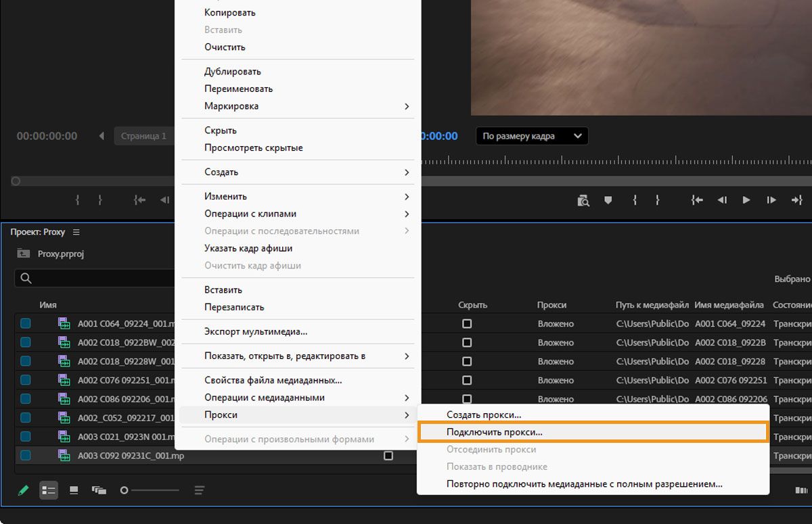Open the По размеру кадра zoom dropdown
Screen dimensions: 812x524
[x=532, y=136]
